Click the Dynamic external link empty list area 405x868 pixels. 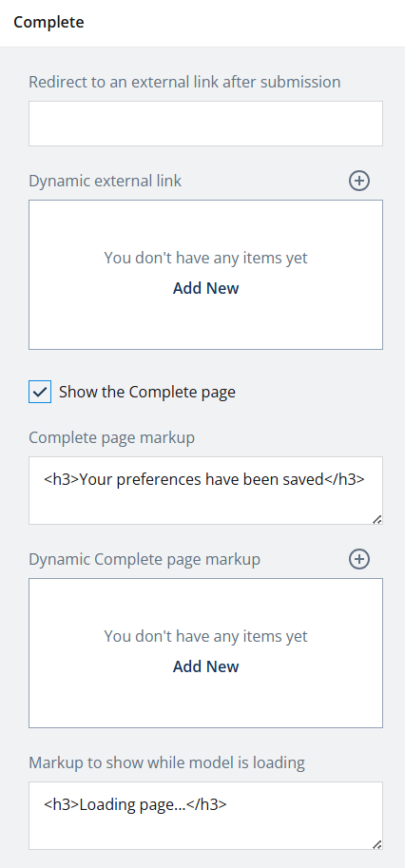[205, 275]
